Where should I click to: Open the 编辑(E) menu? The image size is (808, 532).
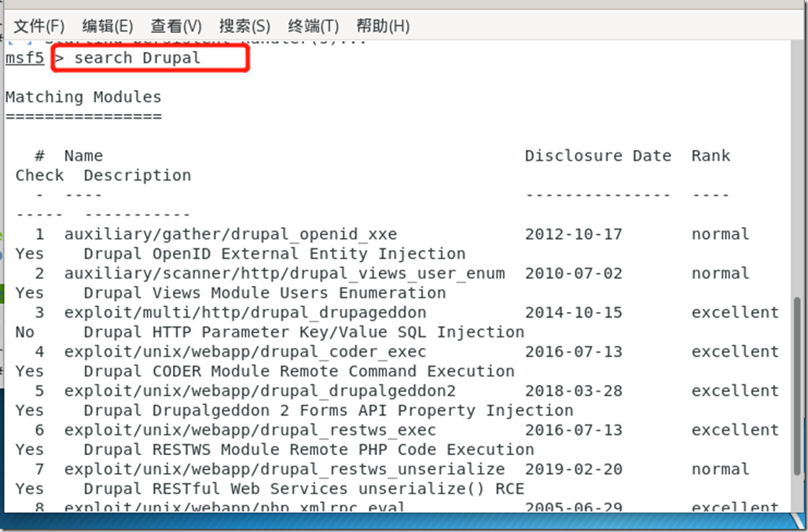[x=107, y=26]
